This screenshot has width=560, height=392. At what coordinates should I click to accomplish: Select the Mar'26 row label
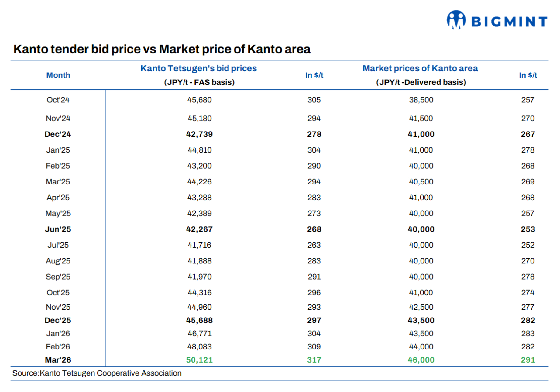58,360
